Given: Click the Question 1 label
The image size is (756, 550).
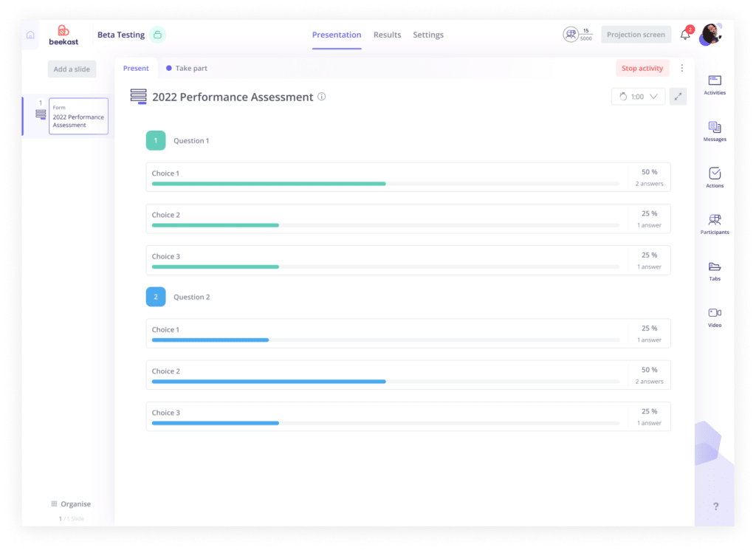Looking at the screenshot, I should 191,141.
